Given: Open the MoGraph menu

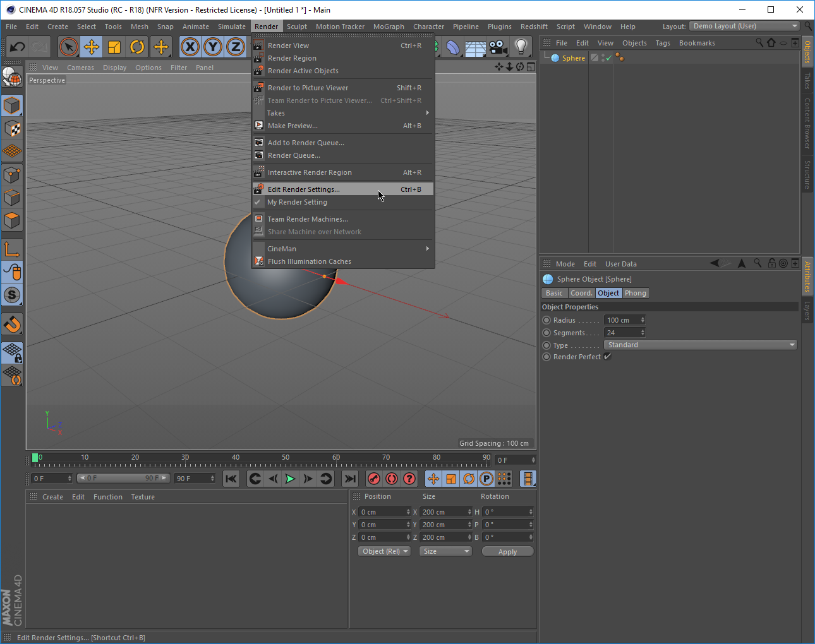Looking at the screenshot, I should 389,27.
